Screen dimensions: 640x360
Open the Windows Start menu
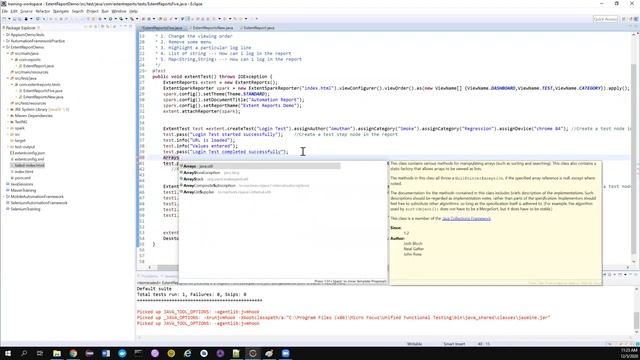8,353
